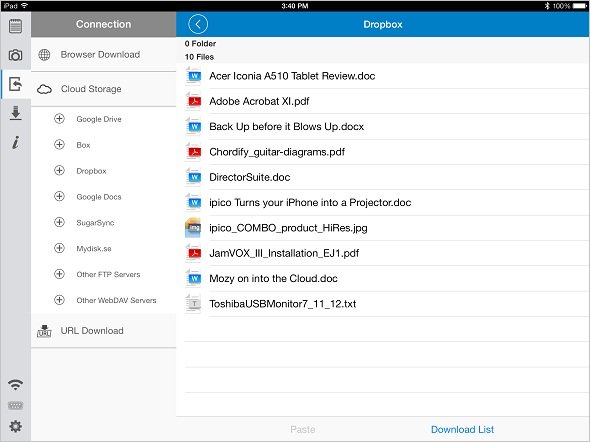Select Browser Download in Connection panel

(x=103, y=55)
